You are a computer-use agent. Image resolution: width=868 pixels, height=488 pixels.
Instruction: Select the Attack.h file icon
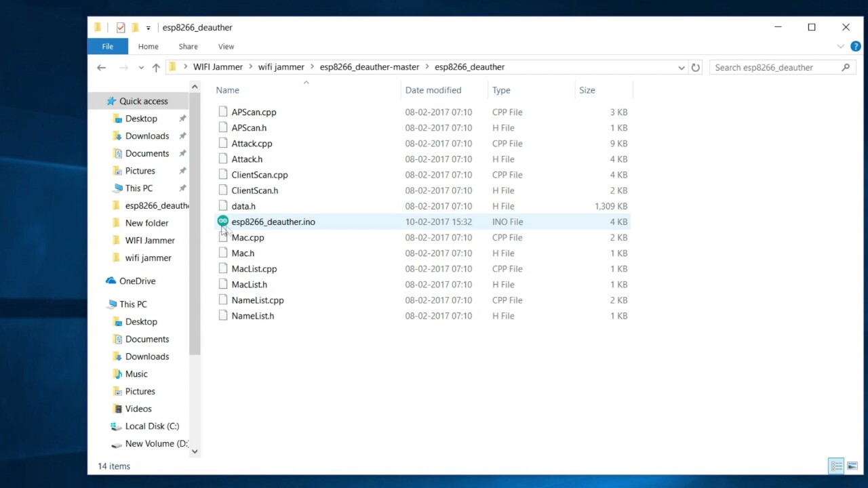223,159
